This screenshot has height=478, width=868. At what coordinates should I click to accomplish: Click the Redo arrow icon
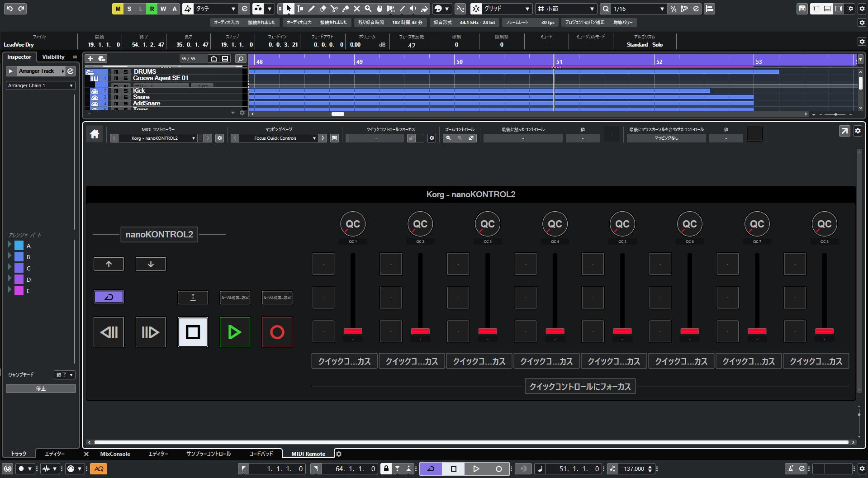pyautogui.click(x=21, y=9)
